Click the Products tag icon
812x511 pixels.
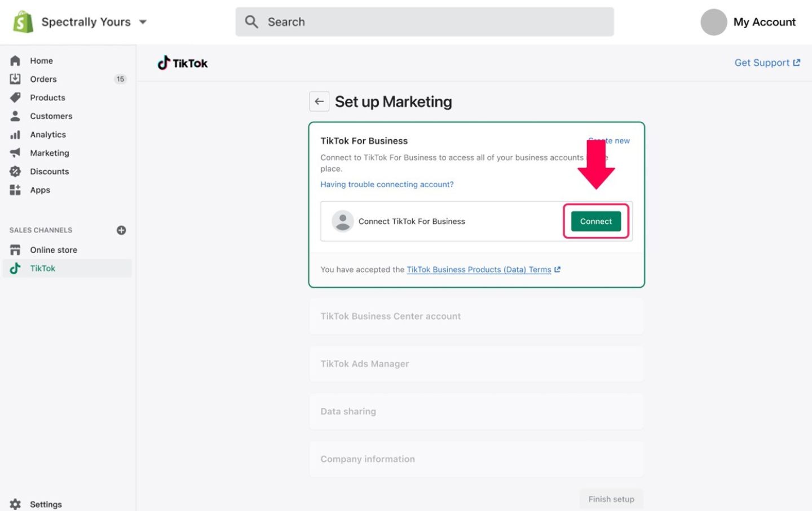coord(15,98)
